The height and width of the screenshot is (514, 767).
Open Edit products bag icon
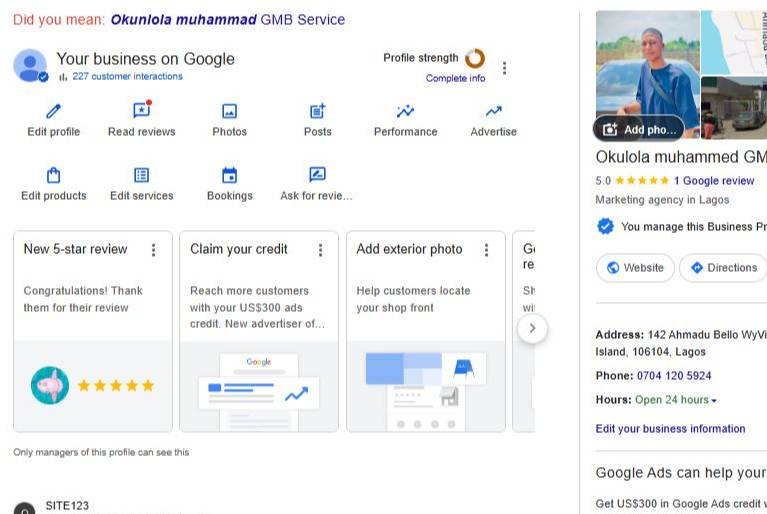pyautogui.click(x=53, y=175)
